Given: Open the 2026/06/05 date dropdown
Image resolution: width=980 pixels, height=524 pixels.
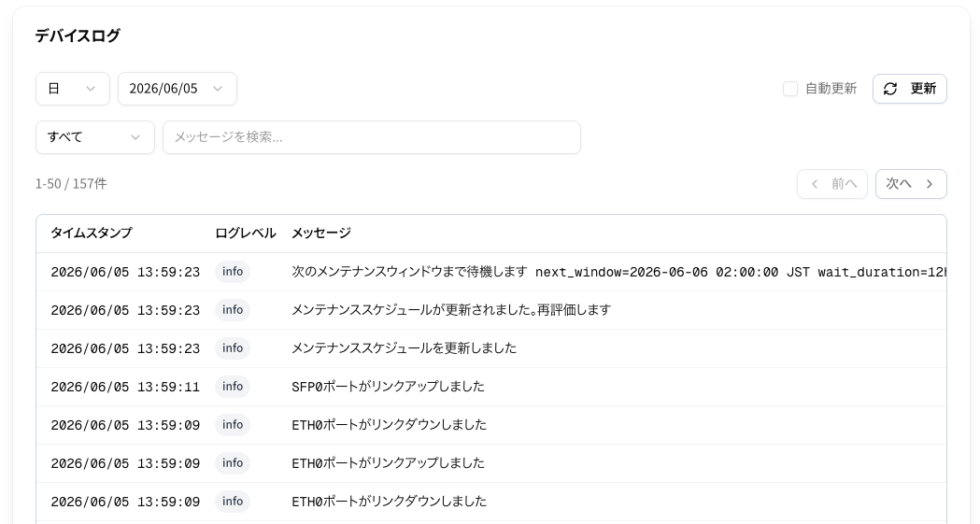Looking at the screenshot, I should (178, 89).
